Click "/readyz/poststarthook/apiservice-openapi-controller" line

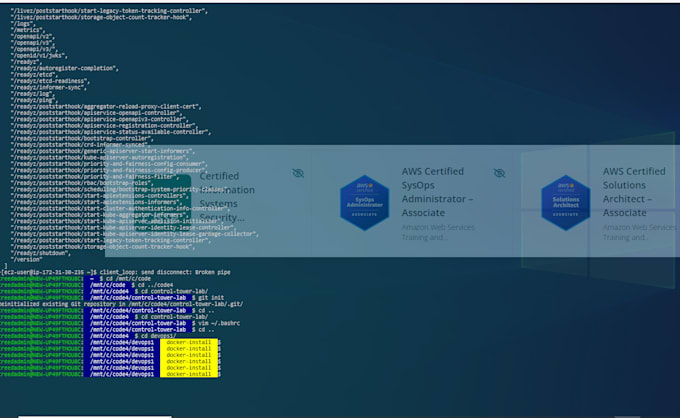pos(97,113)
